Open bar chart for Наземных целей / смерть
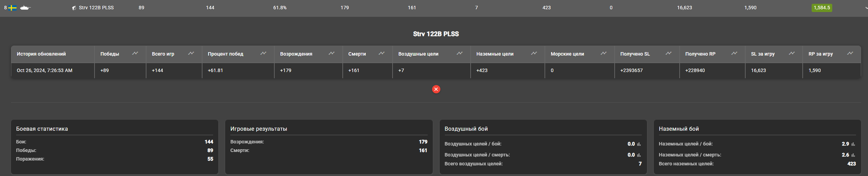Image resolution: width=868 pixels, height=176 pixels. (x=853, y=155)
